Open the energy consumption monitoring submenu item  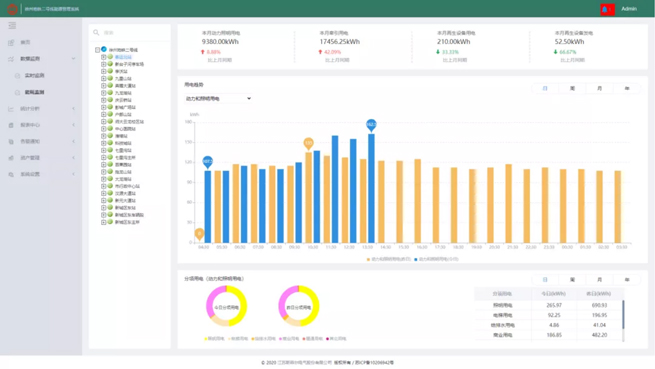pyautogui.click(x=34, y=92)
